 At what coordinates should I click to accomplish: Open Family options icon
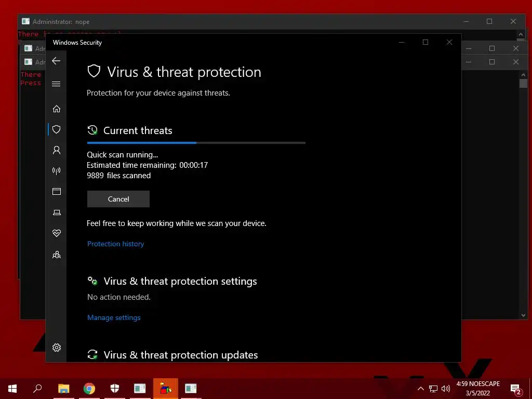[x=56, y=255]
